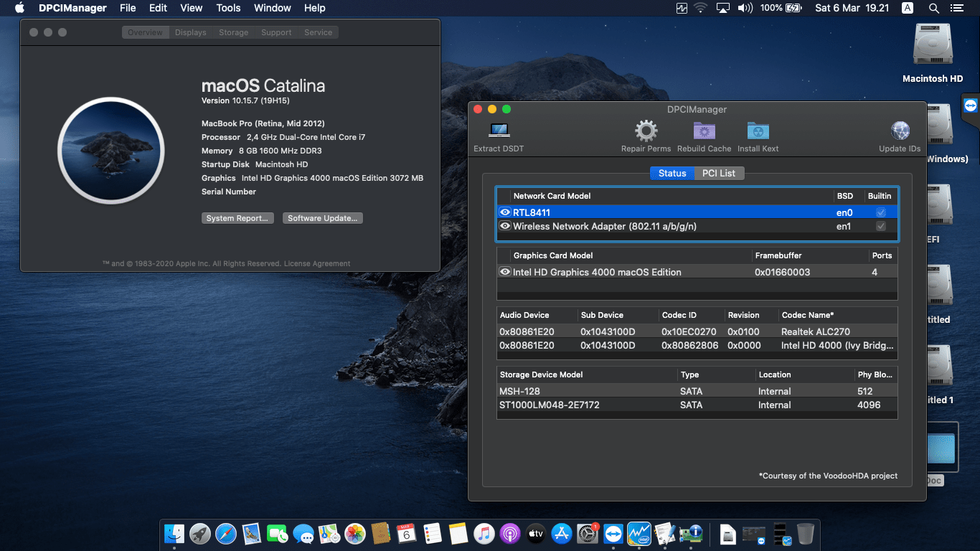The image size is (980, 551).
Task: Open Intel Power Gadget in dock
Action: coord(639,533)
